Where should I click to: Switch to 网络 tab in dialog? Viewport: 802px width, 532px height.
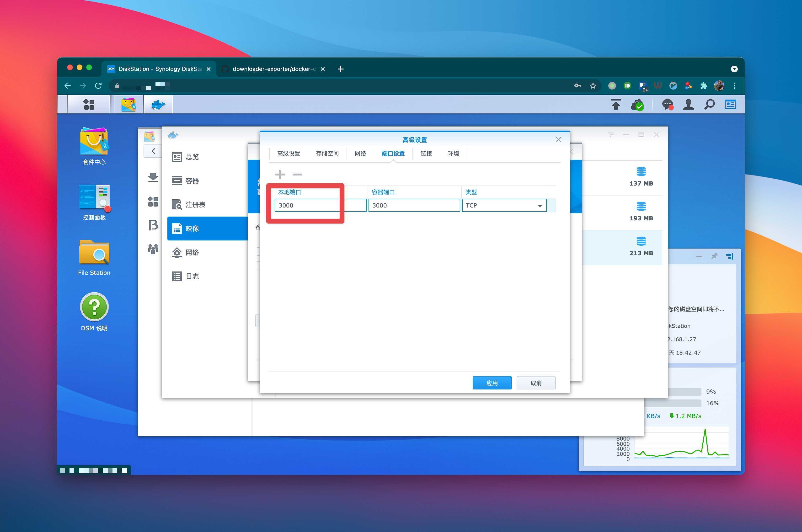pos(360,153)
